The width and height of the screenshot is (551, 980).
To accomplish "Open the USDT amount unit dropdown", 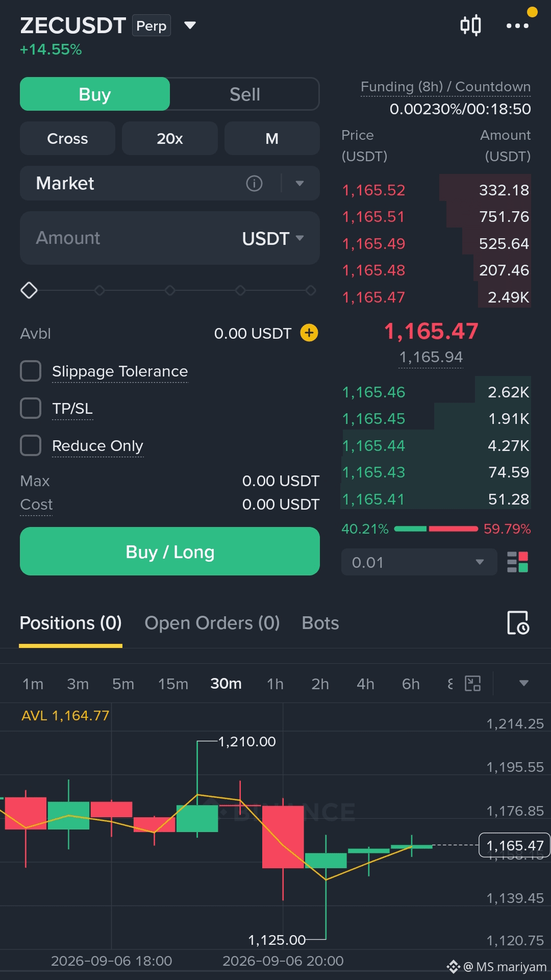I will click(273, 238).
